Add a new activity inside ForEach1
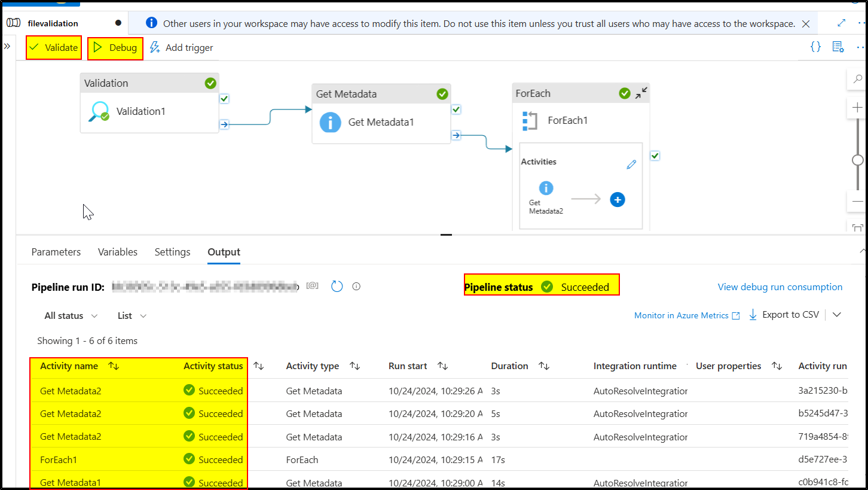The image size is (868, 490). [617, 200]
